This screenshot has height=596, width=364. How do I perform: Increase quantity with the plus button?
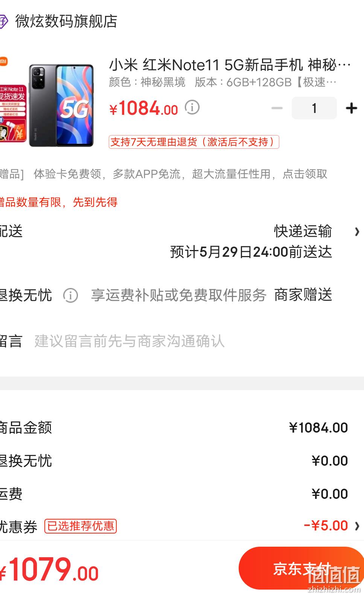[x=351, y=108]
